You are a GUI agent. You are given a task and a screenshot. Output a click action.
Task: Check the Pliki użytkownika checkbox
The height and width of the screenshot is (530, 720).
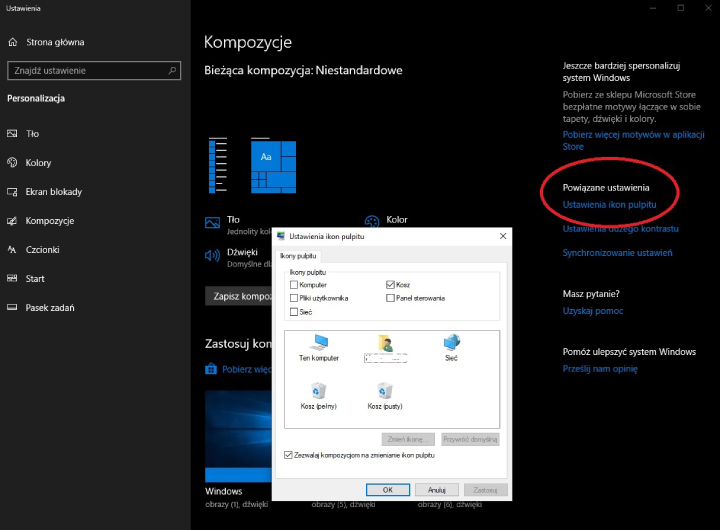[293, 298]
